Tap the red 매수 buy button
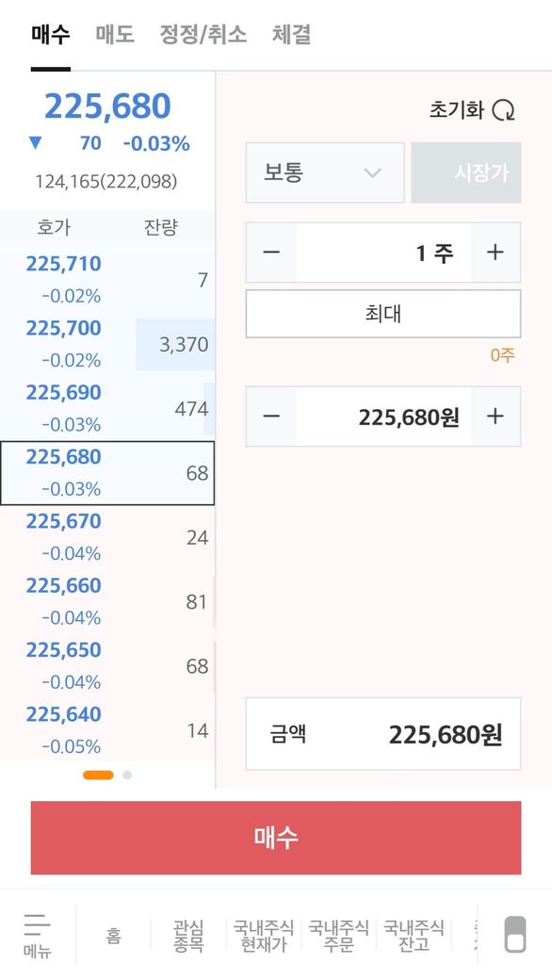Image resolution: width=552 pixels, height=980 pixels. coord(276,838)
